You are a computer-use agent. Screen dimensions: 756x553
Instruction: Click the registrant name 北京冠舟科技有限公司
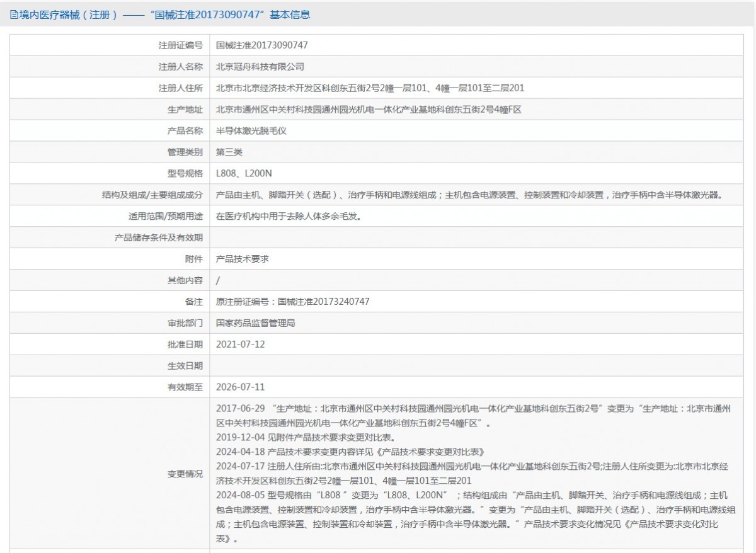click(260, 67)
